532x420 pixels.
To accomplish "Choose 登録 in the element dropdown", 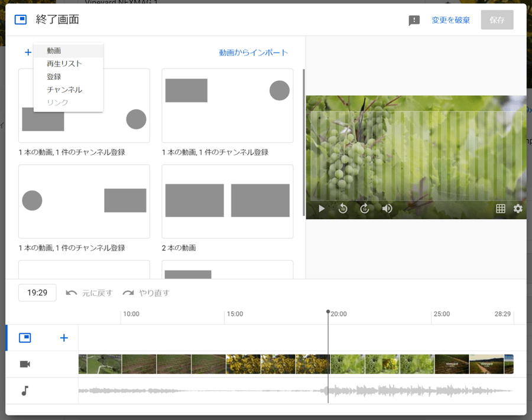I will pyautogui.click(x=54, y=77).
